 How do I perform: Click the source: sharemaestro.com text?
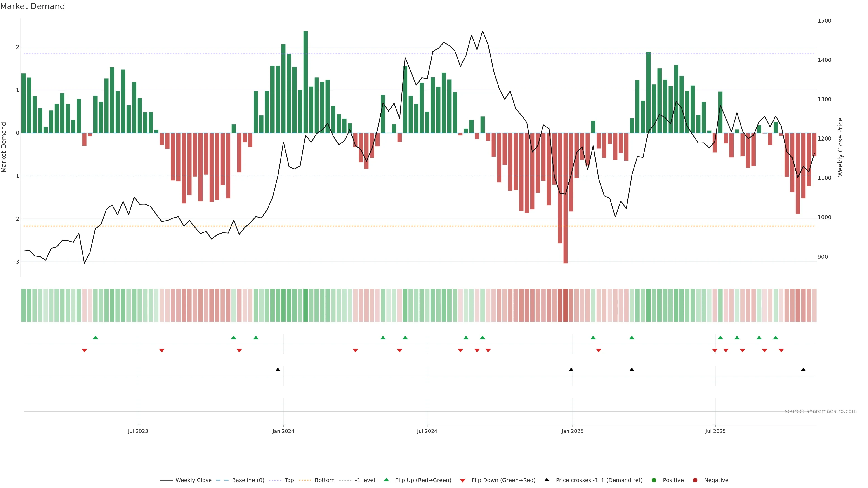(821, 411)
